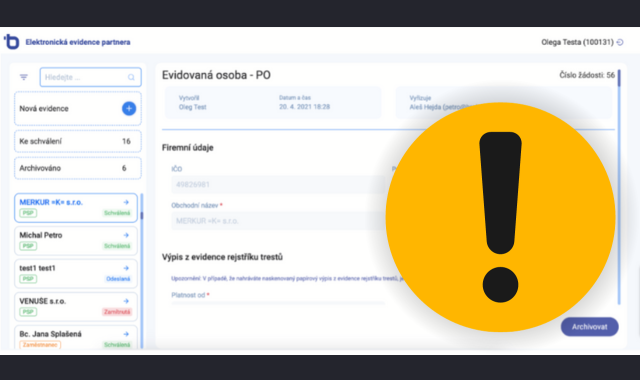Select the Bc. Jana Splašená record
640x380 pixels.
(76, 338)
